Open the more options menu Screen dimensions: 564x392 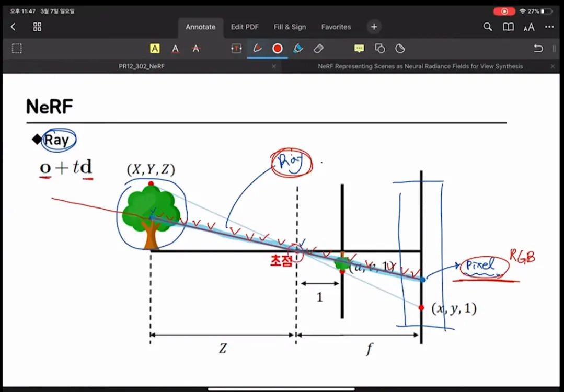click(549, 27)
